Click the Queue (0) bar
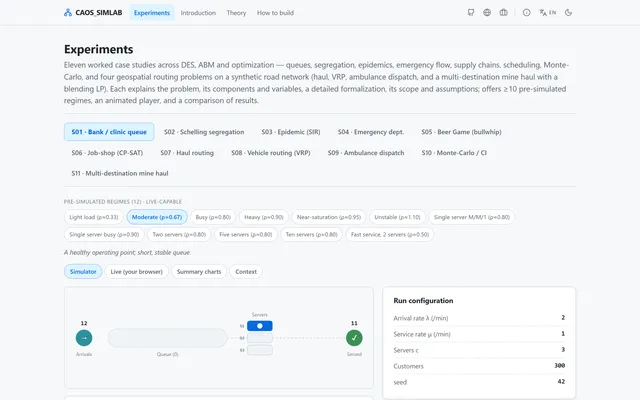640x400 pixels. click(167, 338)
